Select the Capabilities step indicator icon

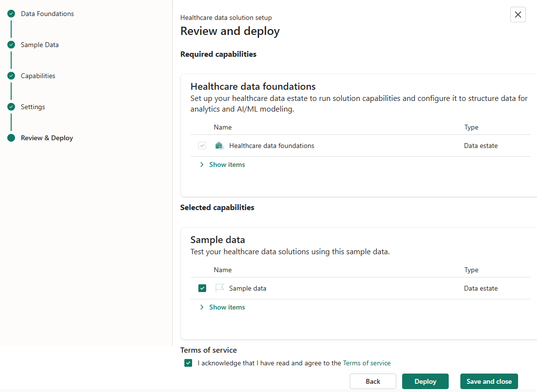pyautogui.click(x=11, y=76)
